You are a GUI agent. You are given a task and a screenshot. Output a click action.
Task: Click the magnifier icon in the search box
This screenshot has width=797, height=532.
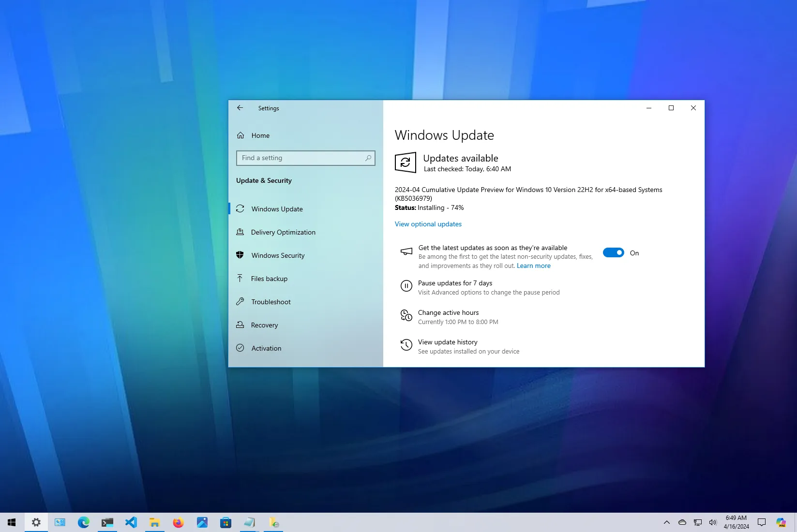368,158
